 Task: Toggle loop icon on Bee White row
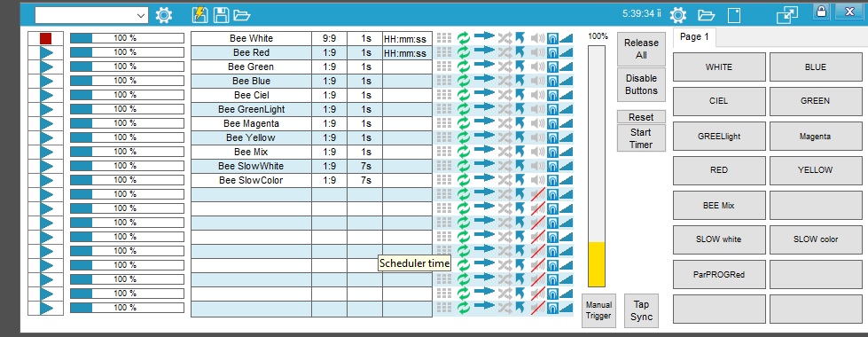(x=464, y=38)
